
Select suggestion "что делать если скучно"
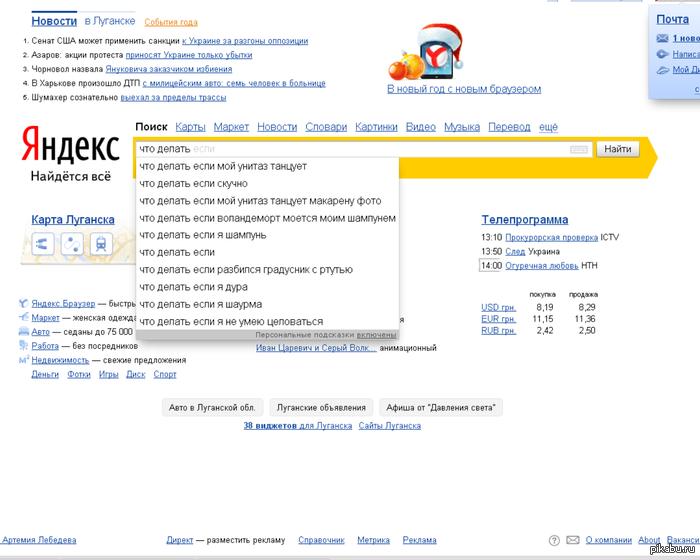(x=267, y=184)
